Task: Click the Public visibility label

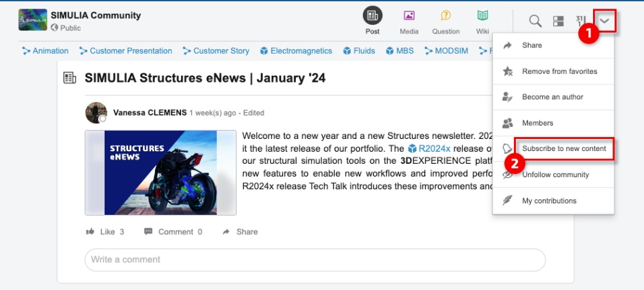Action: pyautogui.click(x=70, y=28)
